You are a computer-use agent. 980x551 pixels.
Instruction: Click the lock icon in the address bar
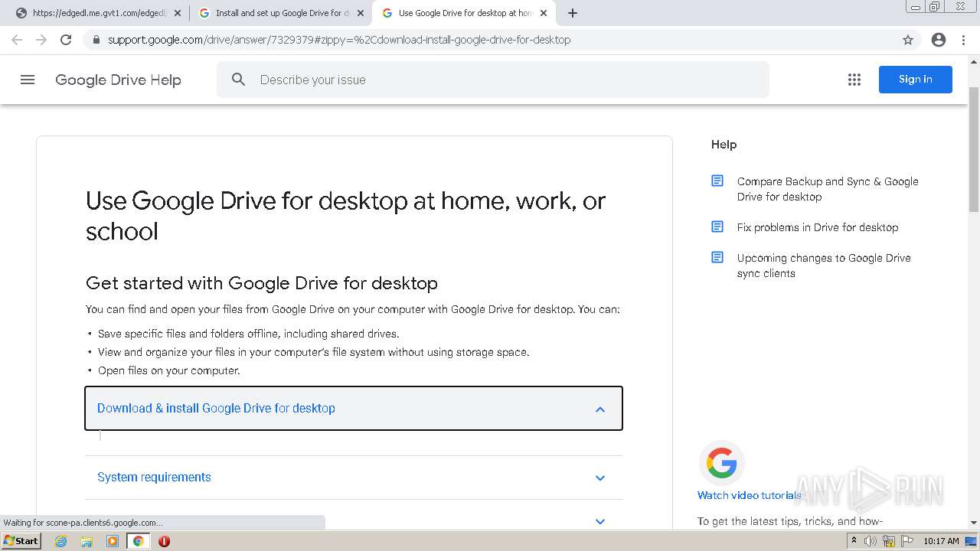coord(96,40)
